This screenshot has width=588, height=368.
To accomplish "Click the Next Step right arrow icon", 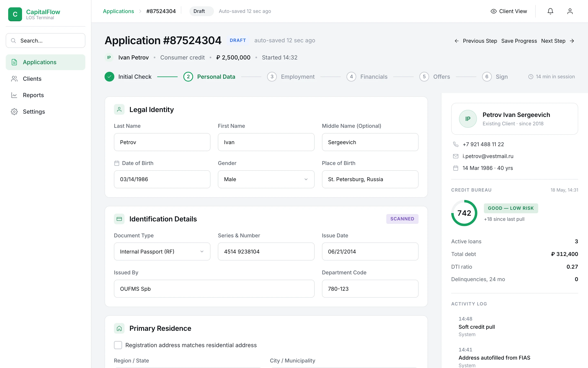I will click(x=572, y=41).
